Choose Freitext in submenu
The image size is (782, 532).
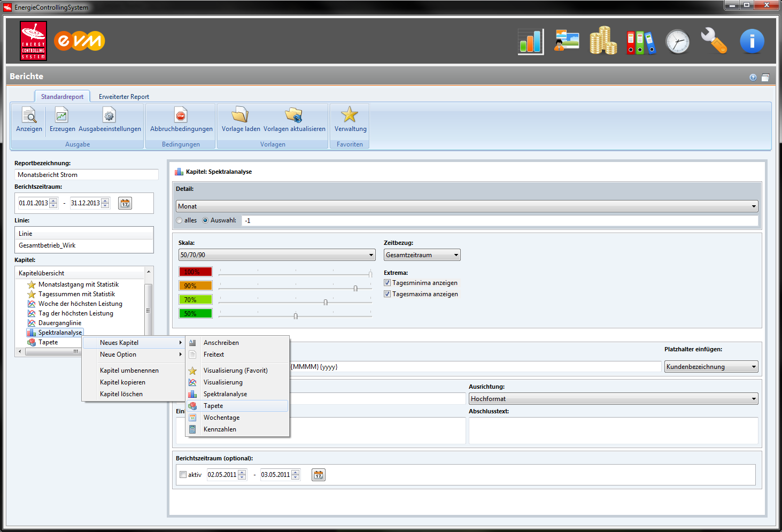(x=237, y=354)
